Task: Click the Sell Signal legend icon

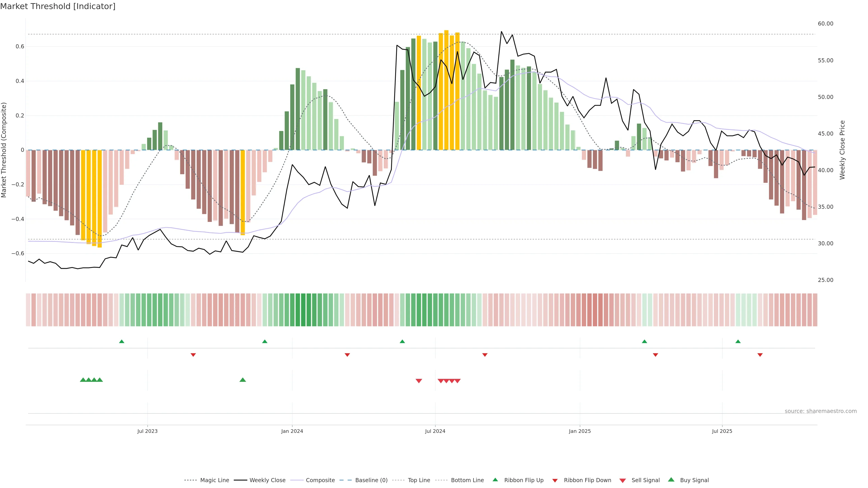Action: 623,481
